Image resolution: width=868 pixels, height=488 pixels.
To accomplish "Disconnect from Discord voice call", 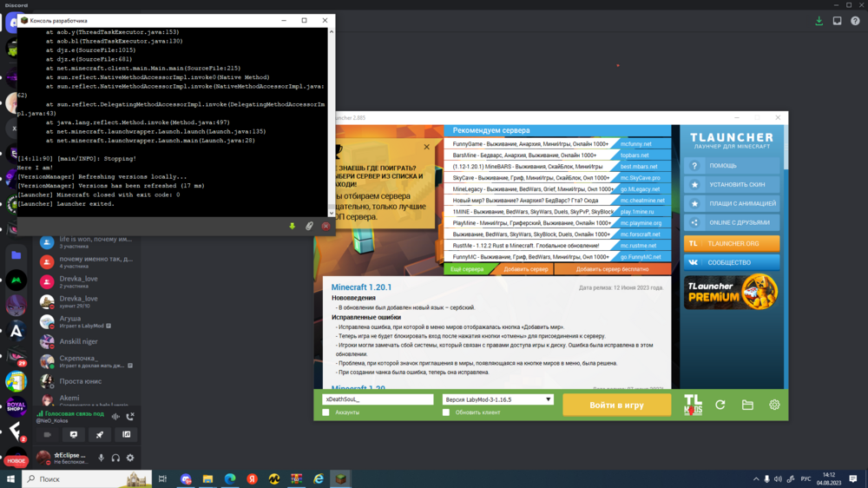I will click(130, 417).
